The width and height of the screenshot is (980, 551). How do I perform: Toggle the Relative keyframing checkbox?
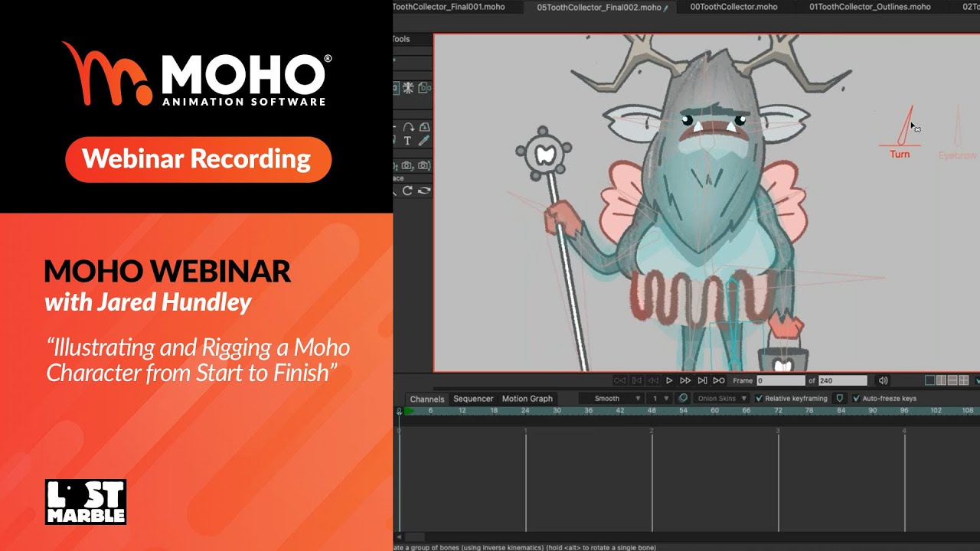759,399
